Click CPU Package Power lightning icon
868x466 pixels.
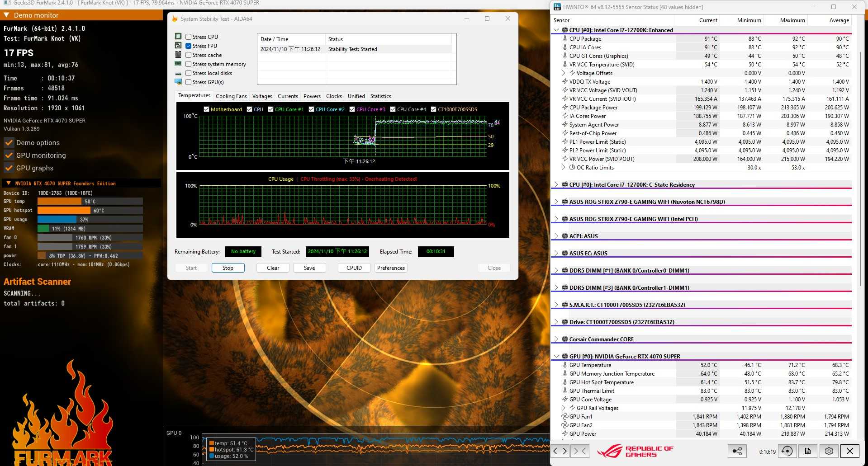[x=565, y=107]
